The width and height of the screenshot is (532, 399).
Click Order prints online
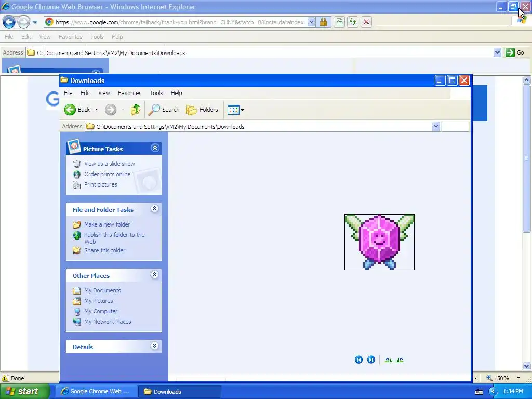(107, 174)
